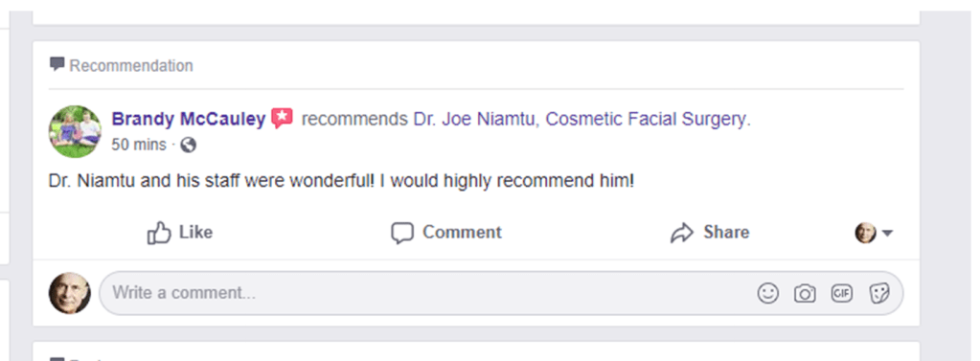Open Dr. Joe Niamtu, Cosmetic Facial Surgery page
This screenshot has height=361, width=980.
[x=581, y=119]
